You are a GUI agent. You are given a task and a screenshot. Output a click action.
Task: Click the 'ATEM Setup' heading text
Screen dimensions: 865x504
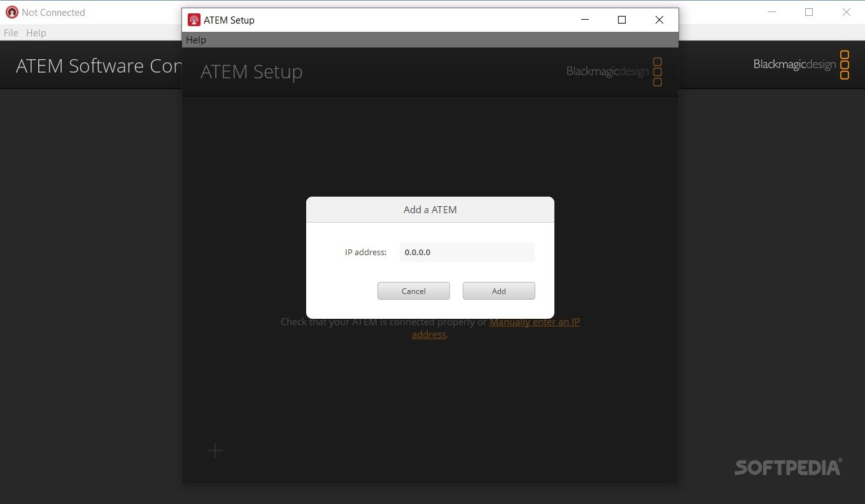251,71
